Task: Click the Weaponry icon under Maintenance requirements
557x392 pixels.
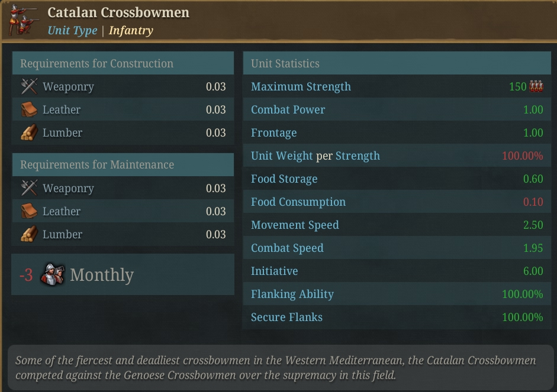Action: pos(29,187)
